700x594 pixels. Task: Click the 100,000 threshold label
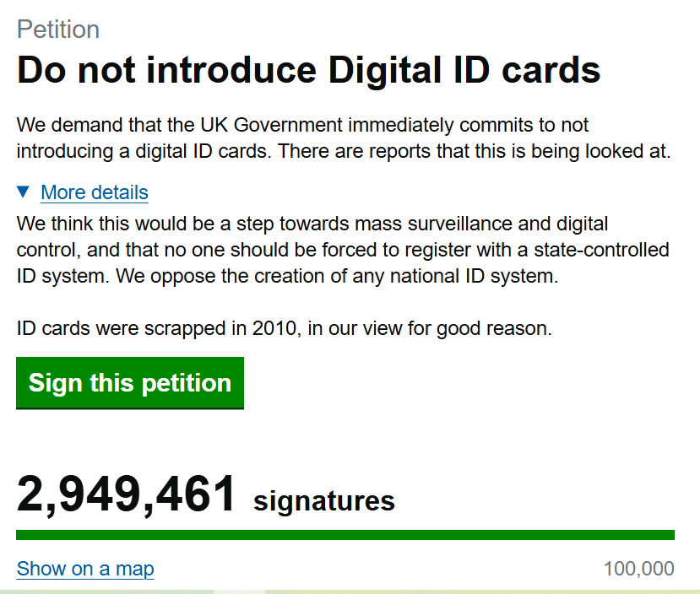(x=639, y=569)
